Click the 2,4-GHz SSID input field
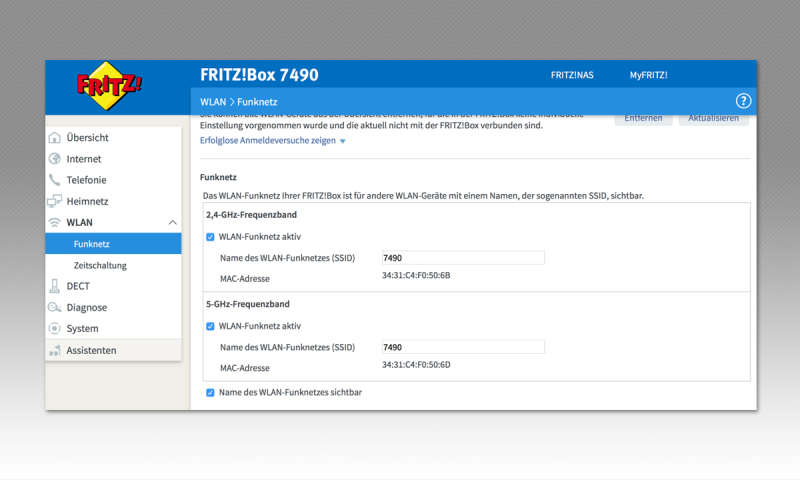This screenshot has height=480, width=800. (463, 258)
